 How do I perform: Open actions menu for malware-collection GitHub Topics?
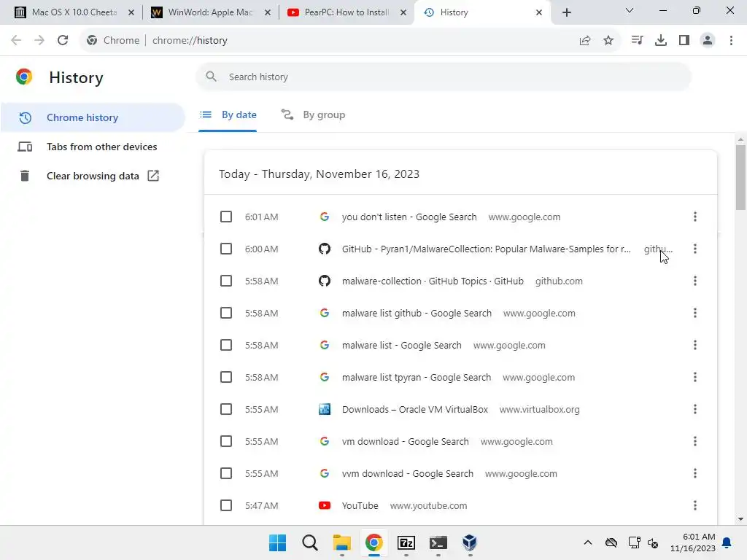click(x=695, y=281)
